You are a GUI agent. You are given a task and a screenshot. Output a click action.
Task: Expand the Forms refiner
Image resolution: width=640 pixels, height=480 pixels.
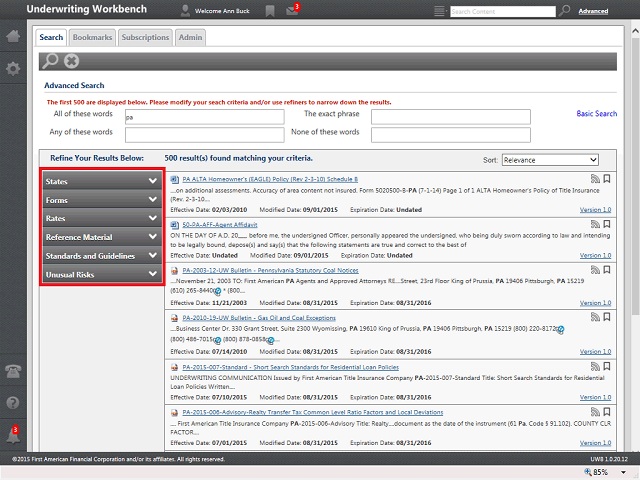click(102, 200)
